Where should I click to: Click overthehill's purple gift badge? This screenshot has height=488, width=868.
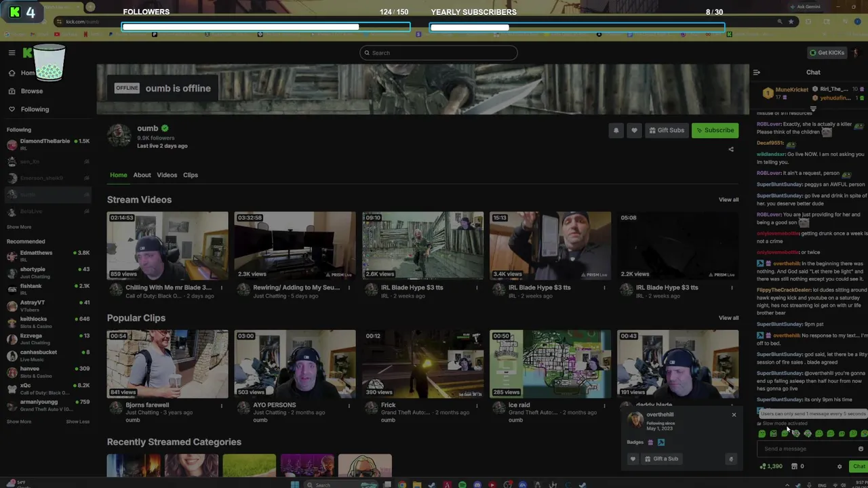click(650, 443)
